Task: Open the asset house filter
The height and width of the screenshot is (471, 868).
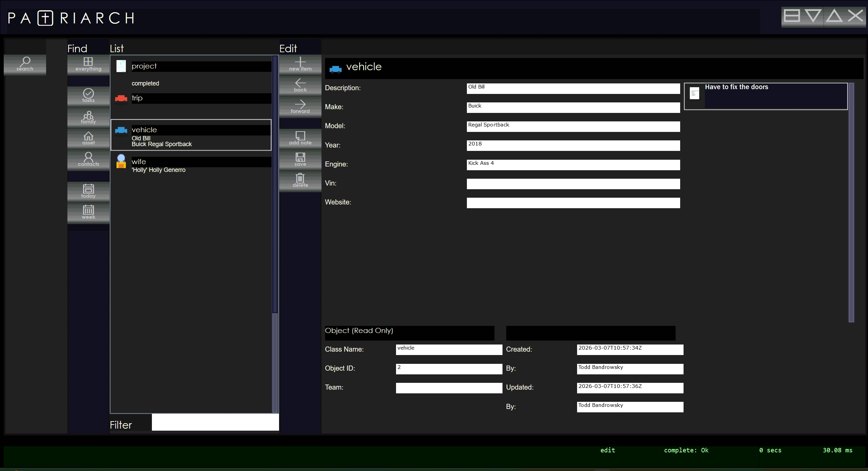Action: [x=88, y=138]
